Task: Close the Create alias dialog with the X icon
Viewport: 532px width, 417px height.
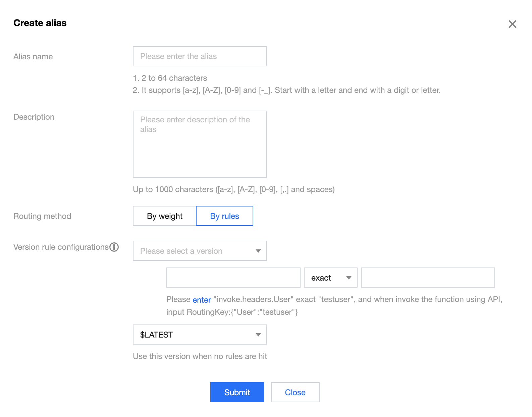Action: point(512,24)
